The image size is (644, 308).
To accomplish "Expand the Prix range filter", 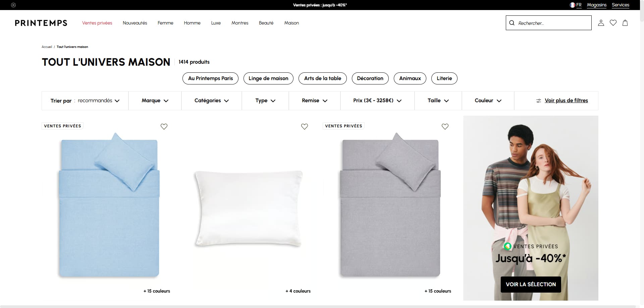I will coord(377,101).
